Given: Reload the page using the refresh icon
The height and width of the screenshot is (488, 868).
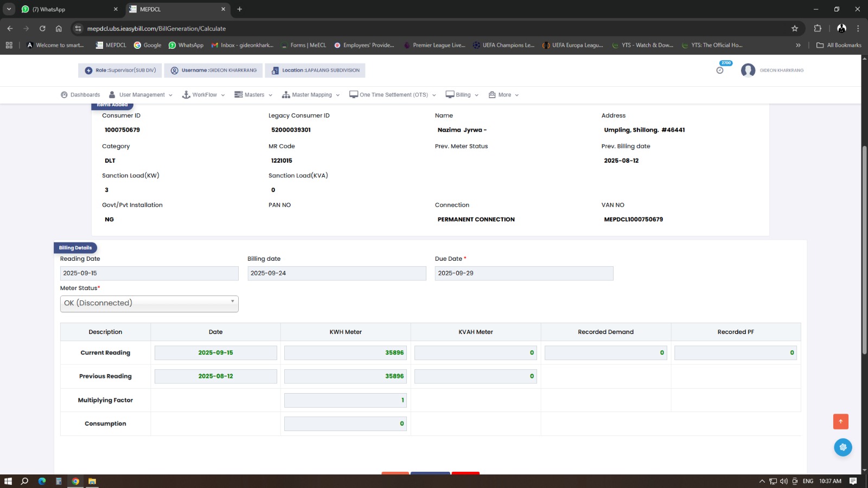Looking at the screenshot, I should click(x=42, y=29).
